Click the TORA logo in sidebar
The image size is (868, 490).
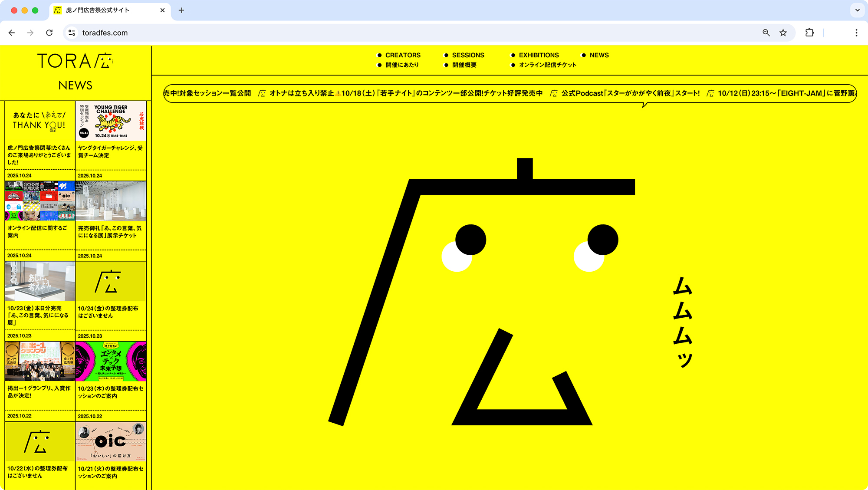(75, 61)
